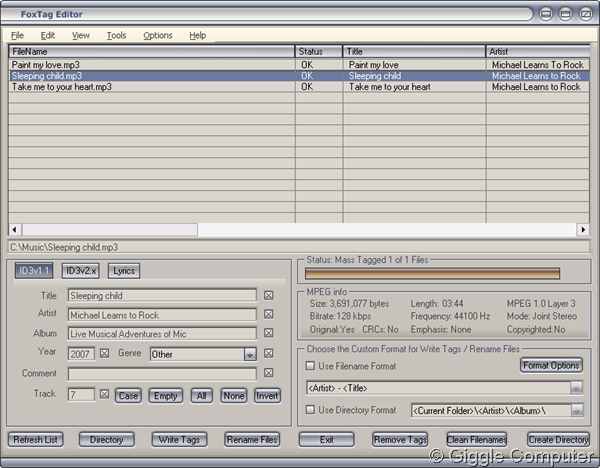
Task: Click the Remove Tags button
Action: tap(400, 440)
